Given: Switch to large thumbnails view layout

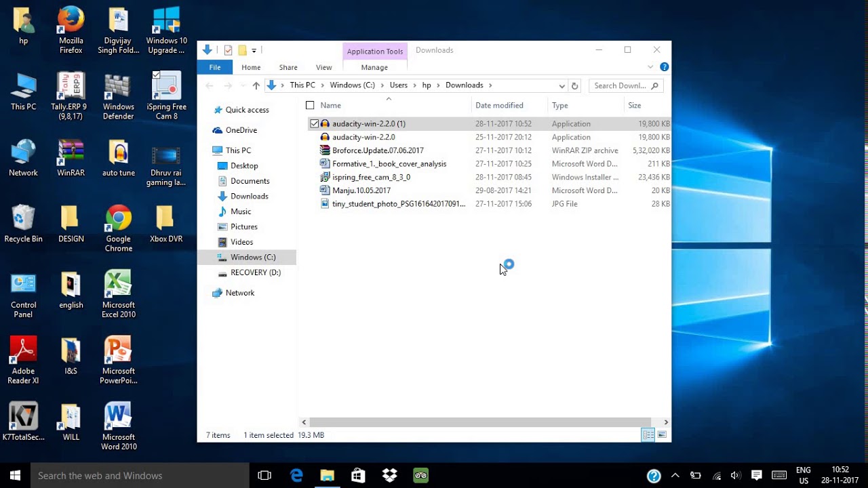Looking at the screenshot, I should pos(662,435).
